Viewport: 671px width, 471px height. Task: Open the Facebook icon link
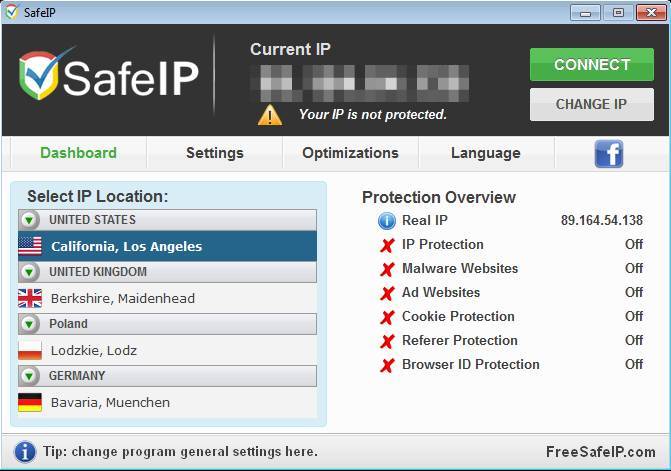[x=609, y=153]
